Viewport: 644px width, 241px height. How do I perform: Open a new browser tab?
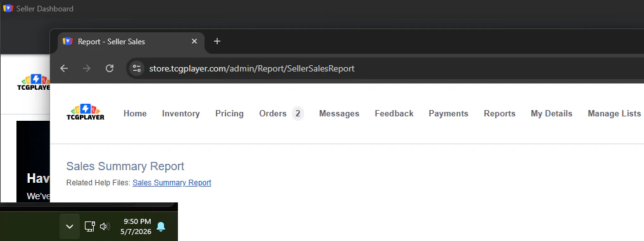click(217, 41)
